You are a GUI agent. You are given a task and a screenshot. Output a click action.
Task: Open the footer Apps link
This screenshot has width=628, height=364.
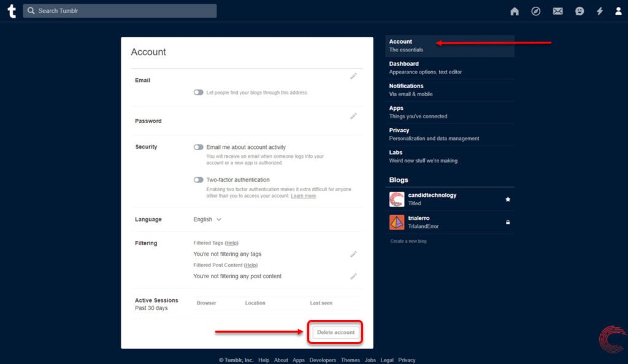click(299, 360)
